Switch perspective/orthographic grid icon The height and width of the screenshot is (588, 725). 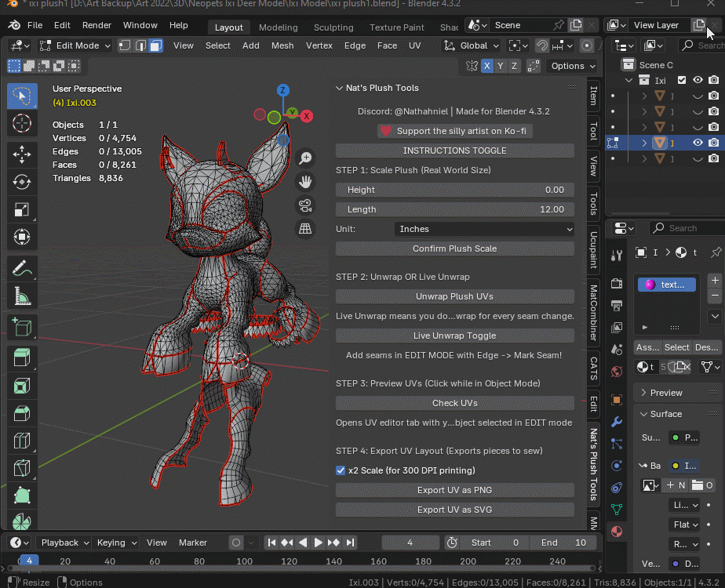click(305, 229)
